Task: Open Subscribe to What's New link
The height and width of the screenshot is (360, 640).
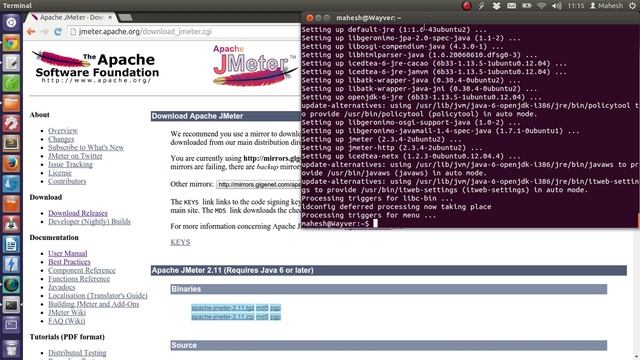Action: [x=86, y=147]
